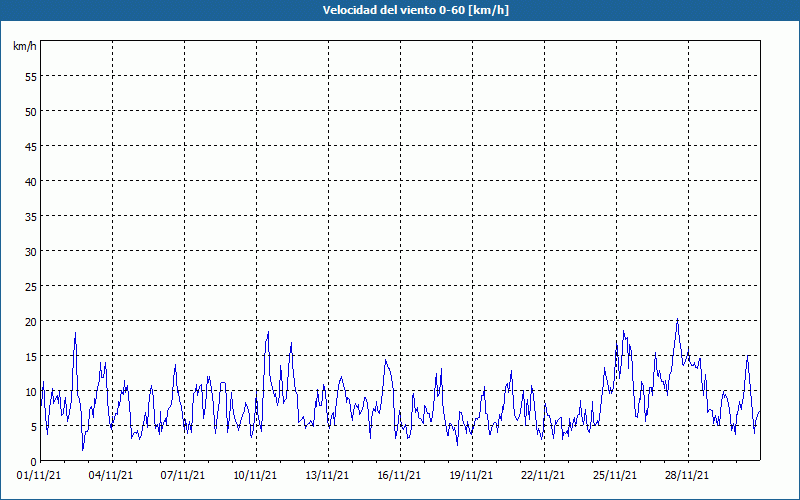800x500 pixels.
Task: Click the date label 07/11/21
Action: coord(183,475)
